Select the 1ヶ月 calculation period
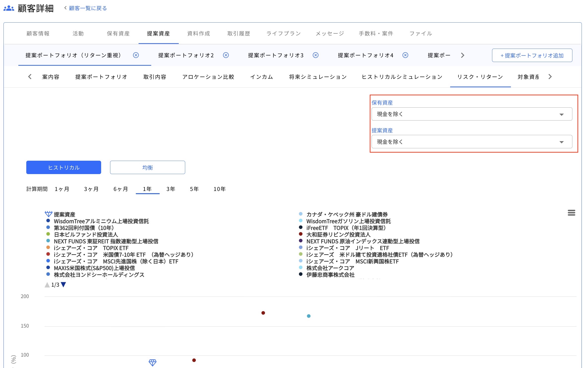Screen dimensions: 588x368 coord(61,189)
